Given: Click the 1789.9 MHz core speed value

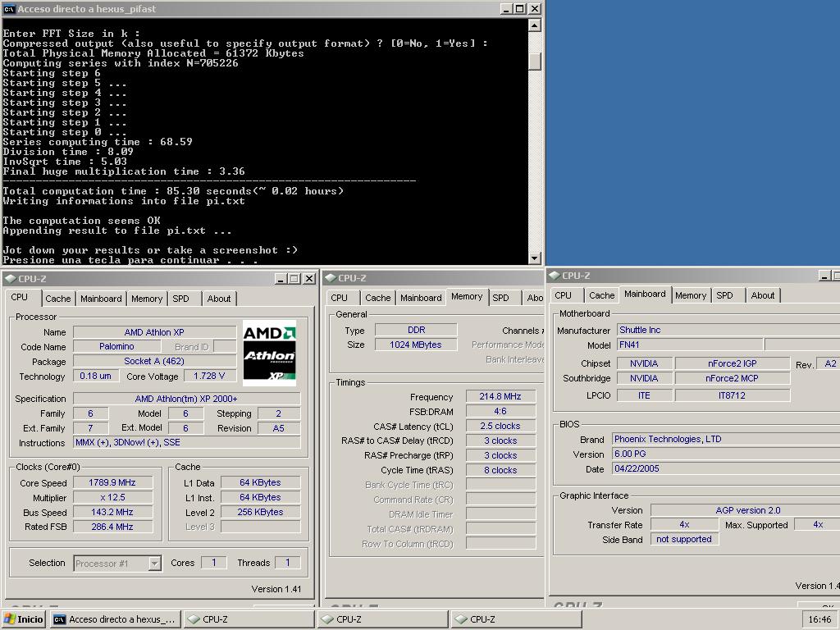Looking at the screenshot, I should pos(112,482).
